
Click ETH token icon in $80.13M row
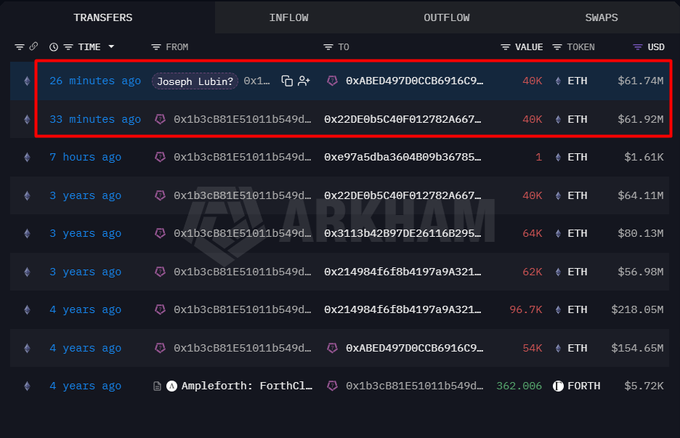click(558, 233)
